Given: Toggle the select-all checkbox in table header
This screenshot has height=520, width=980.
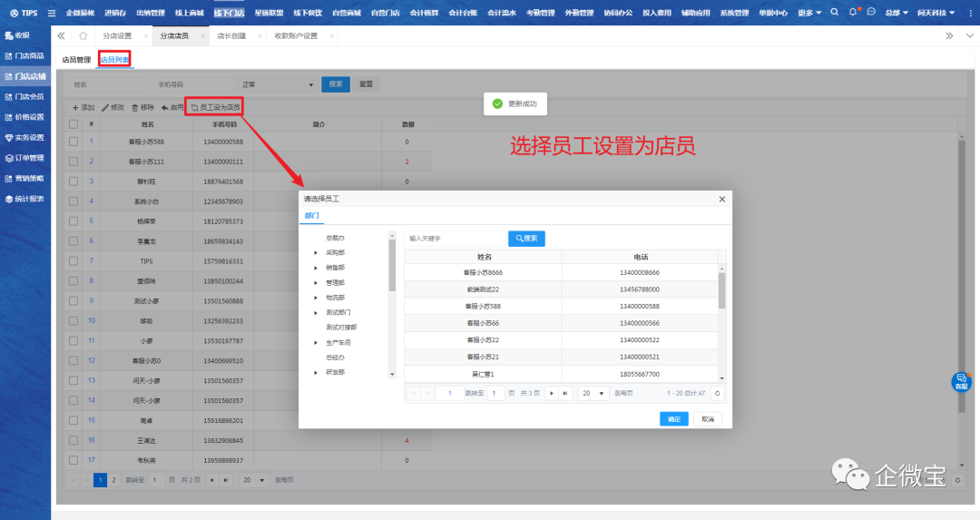Looking at the screenshot, I should pos(73,123).
